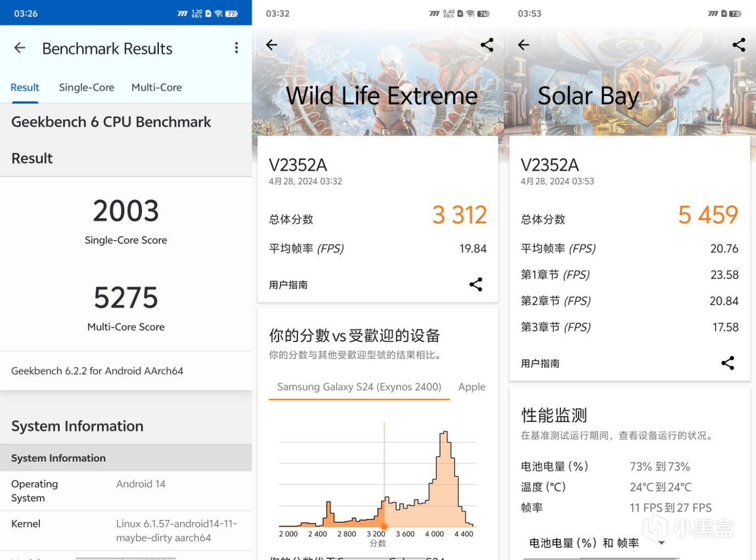Select the Apple comparison tab
The image size is (756, 560).
point(472,387)
